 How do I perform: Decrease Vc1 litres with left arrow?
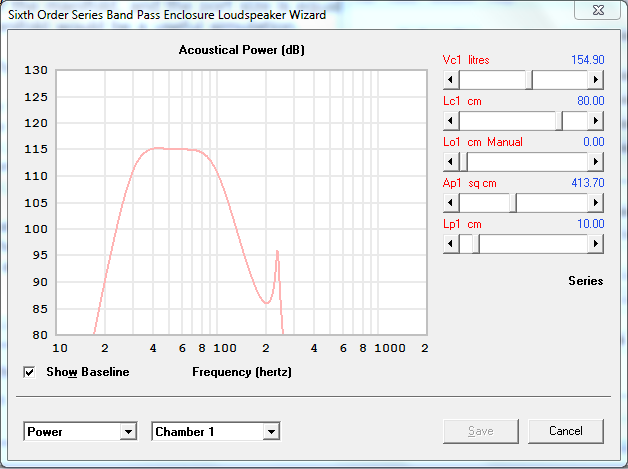coord(451,80)
